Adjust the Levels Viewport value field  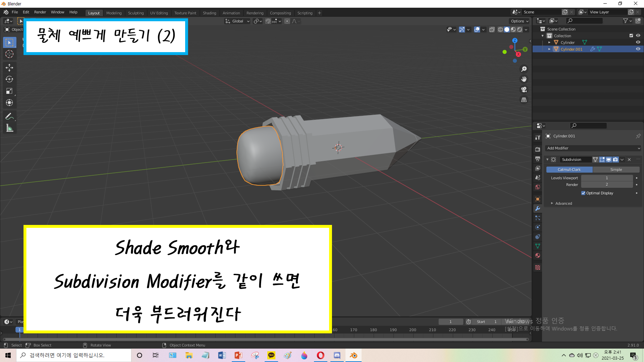tap(607, 178)
